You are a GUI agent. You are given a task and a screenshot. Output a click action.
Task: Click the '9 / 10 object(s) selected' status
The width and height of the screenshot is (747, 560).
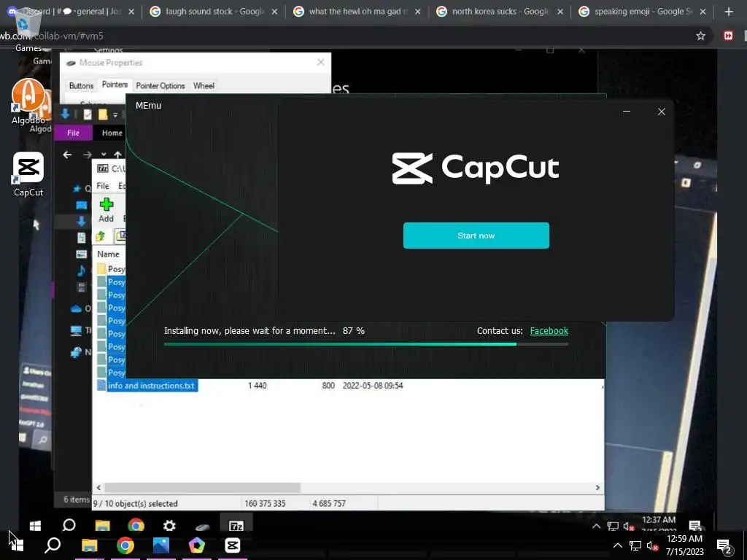pyautogui.click(x=136, y=503)
